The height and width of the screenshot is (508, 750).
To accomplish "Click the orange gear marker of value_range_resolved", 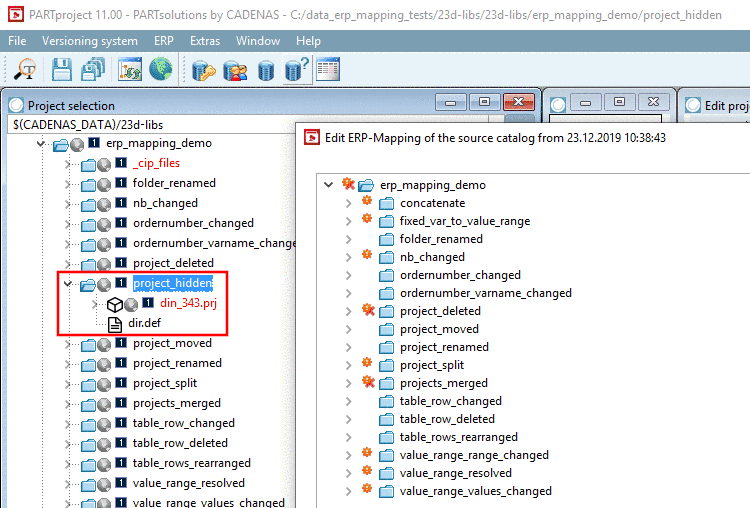I will (367, 470).
